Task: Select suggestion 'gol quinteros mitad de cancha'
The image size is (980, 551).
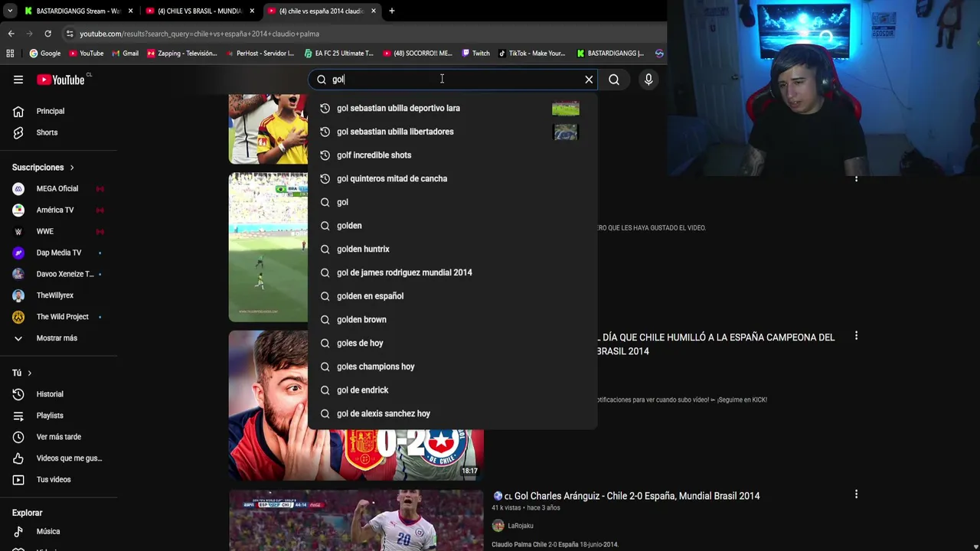Action: click(x=452, y=178)
